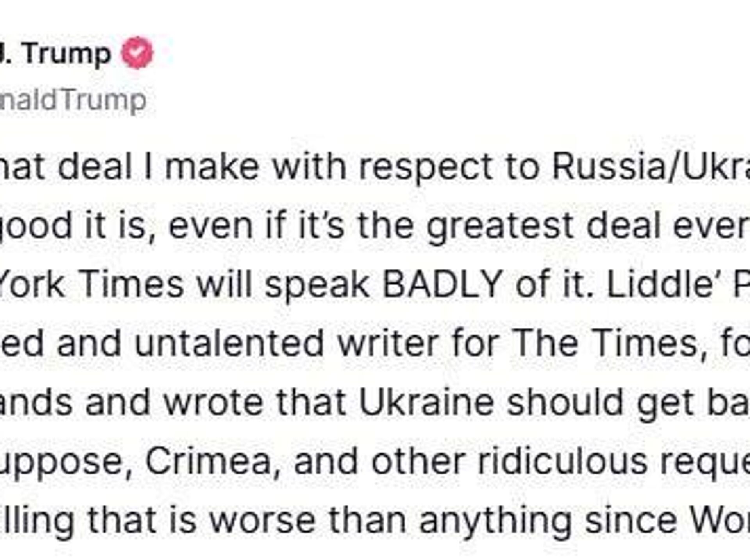Click the word "speak" in the third line
The width and height of the screenshot is (750, 560).
[x=317, y=284]
